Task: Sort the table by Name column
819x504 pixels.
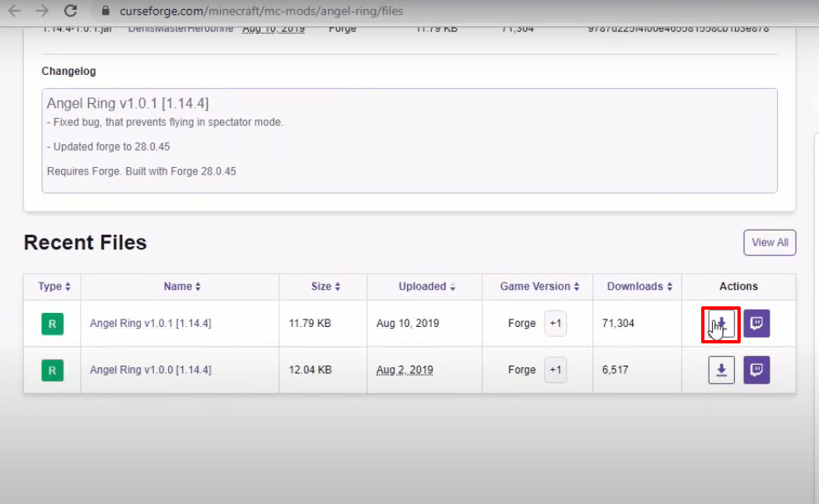Action: pos(182,287)
